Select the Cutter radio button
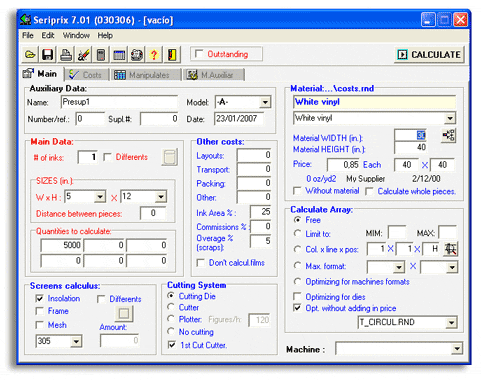Screen dimensions: 481x380 click(x=171, y=307)
